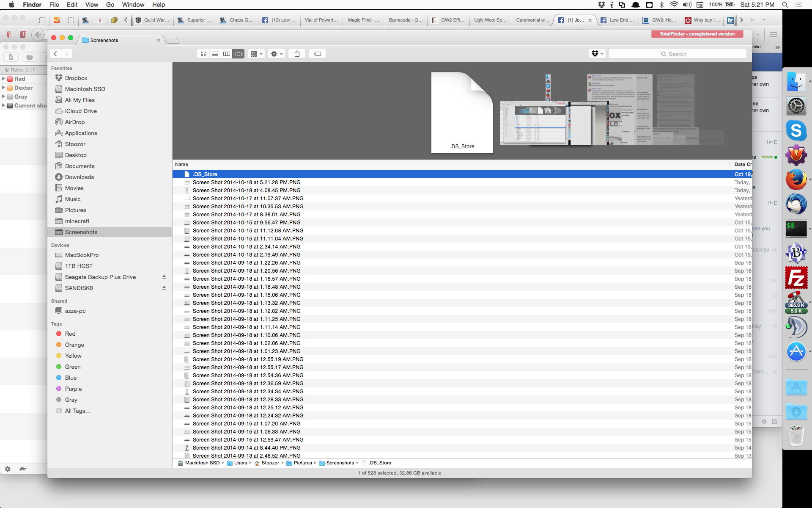
Task: Switch Finder to list view
Action: (x=215, y=54)
